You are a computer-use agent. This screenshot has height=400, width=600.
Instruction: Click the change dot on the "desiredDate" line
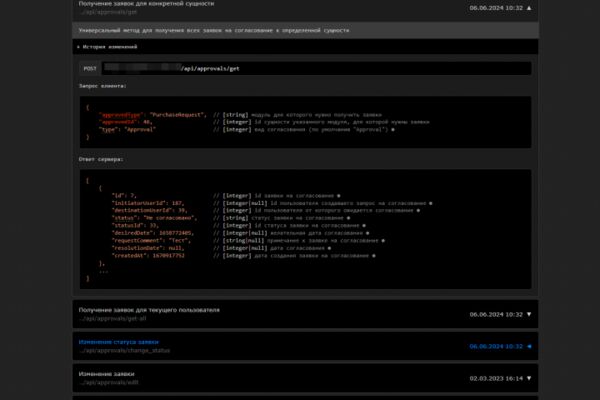click(367, 233)
